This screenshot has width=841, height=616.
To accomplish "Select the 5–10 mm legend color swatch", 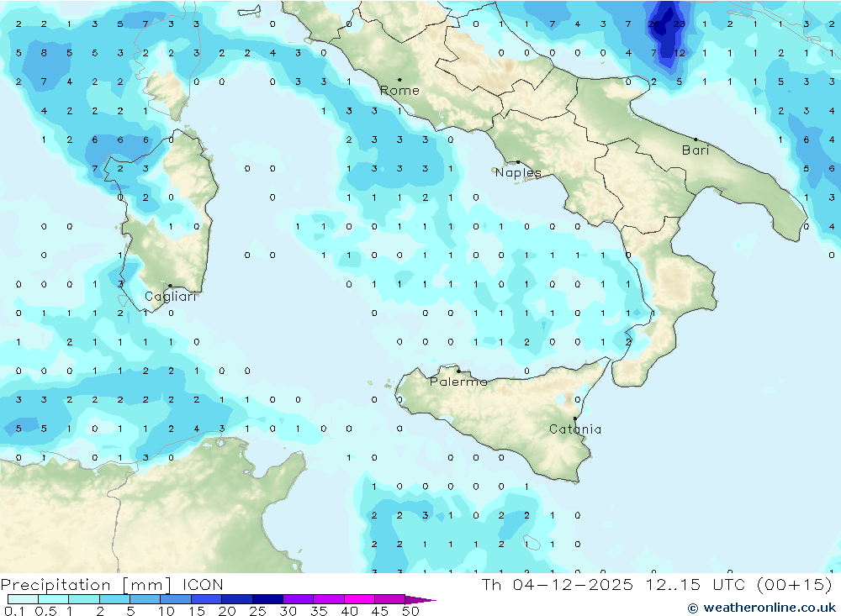I will [145, 599].
